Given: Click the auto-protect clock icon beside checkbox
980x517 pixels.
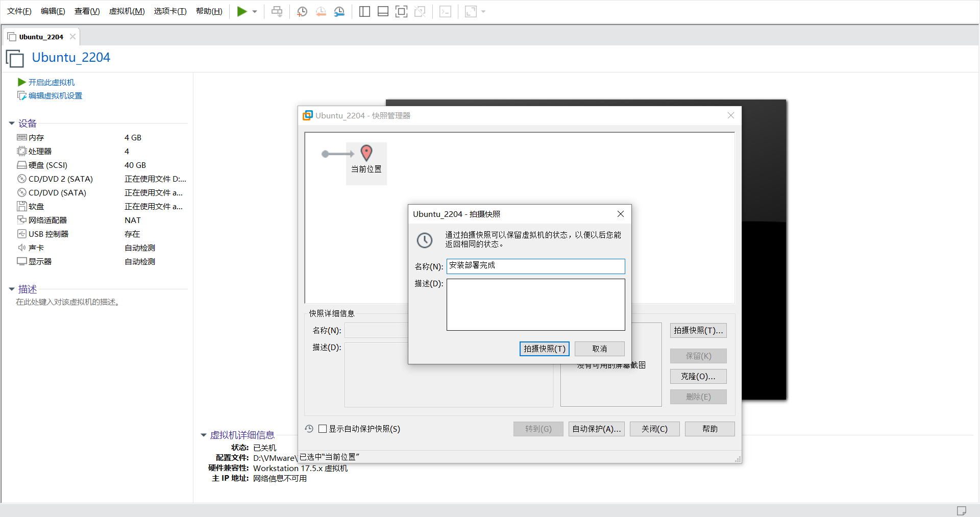Looking at the screenshot, I should click(309, 429).
